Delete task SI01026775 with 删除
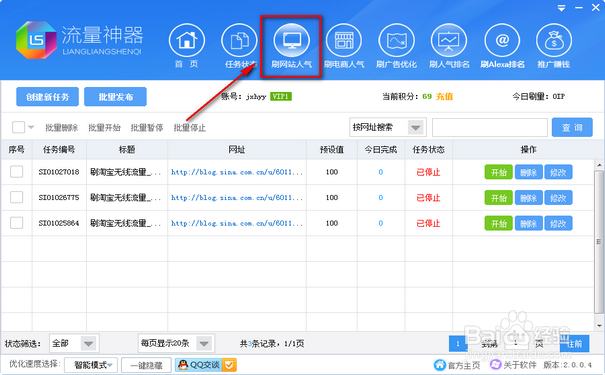The image size is (605, 375). click(529, 198)
